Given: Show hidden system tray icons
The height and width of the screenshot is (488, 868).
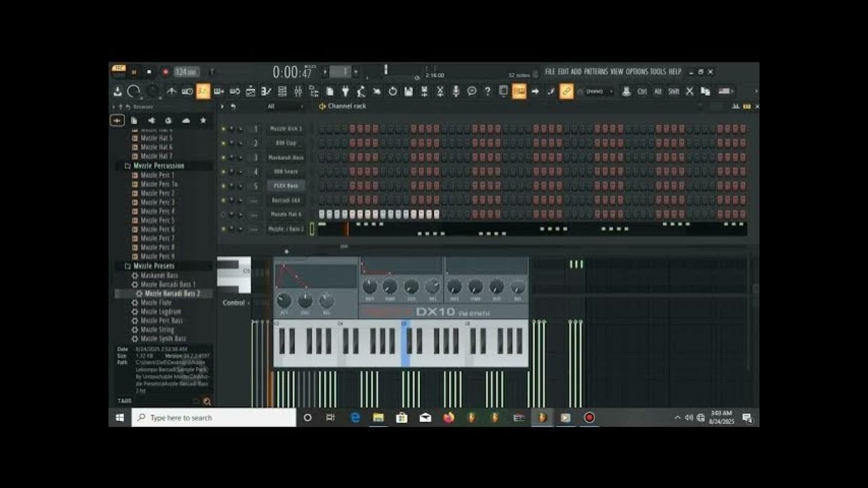Looking at the screenshot, I should [x=677, y=418].
